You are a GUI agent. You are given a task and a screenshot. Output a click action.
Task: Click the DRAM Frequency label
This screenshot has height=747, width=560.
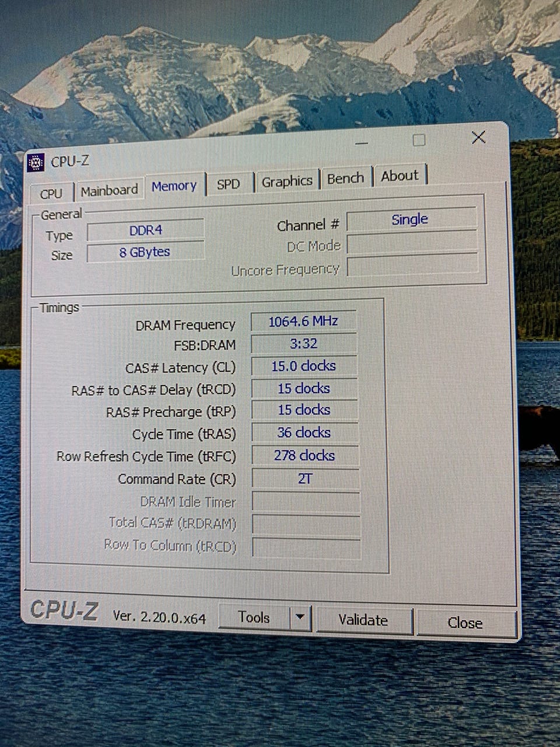tap(185, 325)
